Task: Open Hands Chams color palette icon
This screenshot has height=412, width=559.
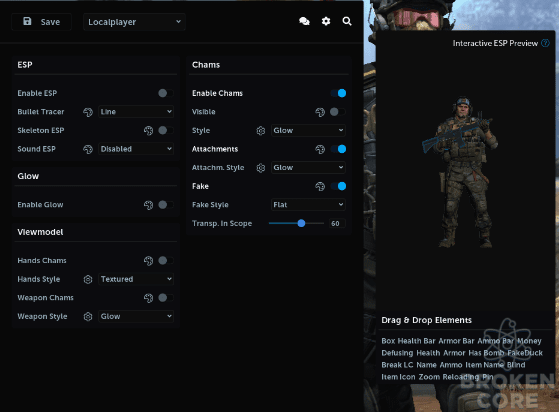Action: click(x=148, y=261)
